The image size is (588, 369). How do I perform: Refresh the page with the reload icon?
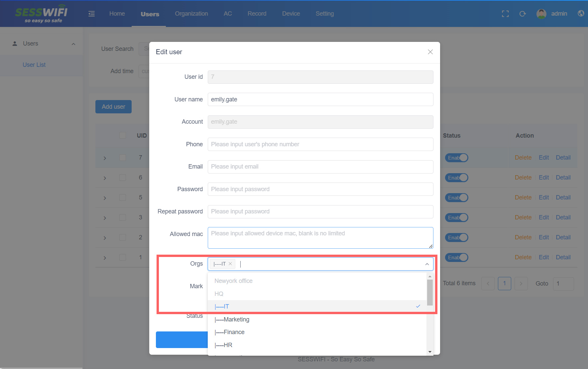tap(523, 14)
